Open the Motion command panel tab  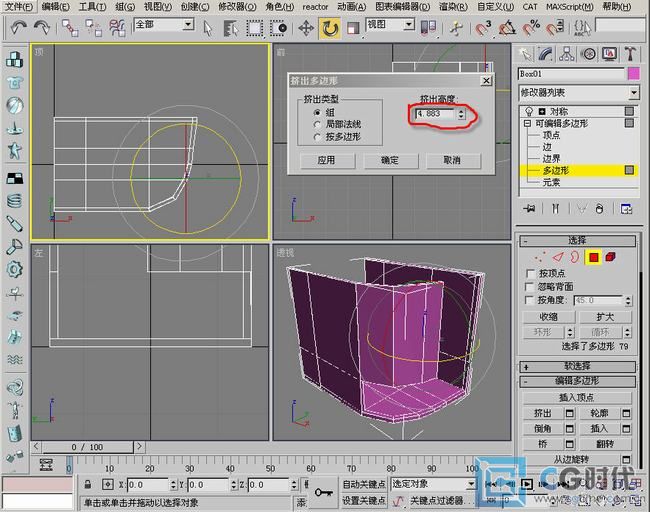[x=588, y=54]
